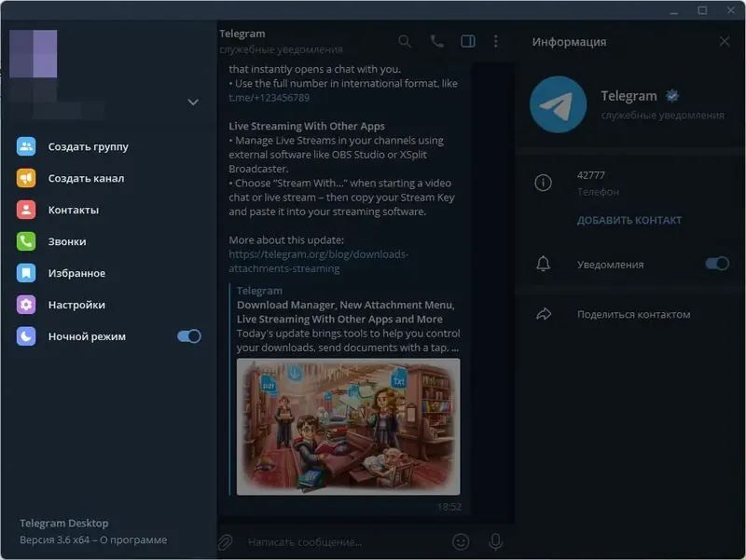Close the Информация panel
Viewport: 746px width, 560px height.
coord(725,42)
